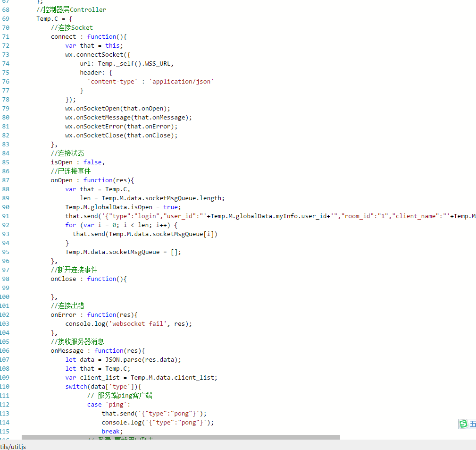Click line number 85 in the gutter
Image resolution: width=476 pixels, height=450 pixels.
click(x=6, y=162)
